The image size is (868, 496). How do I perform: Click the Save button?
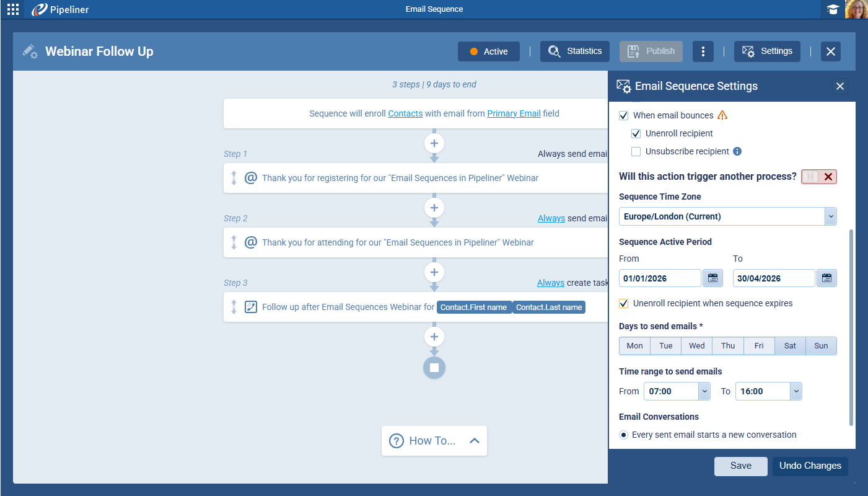click(740, 466)
